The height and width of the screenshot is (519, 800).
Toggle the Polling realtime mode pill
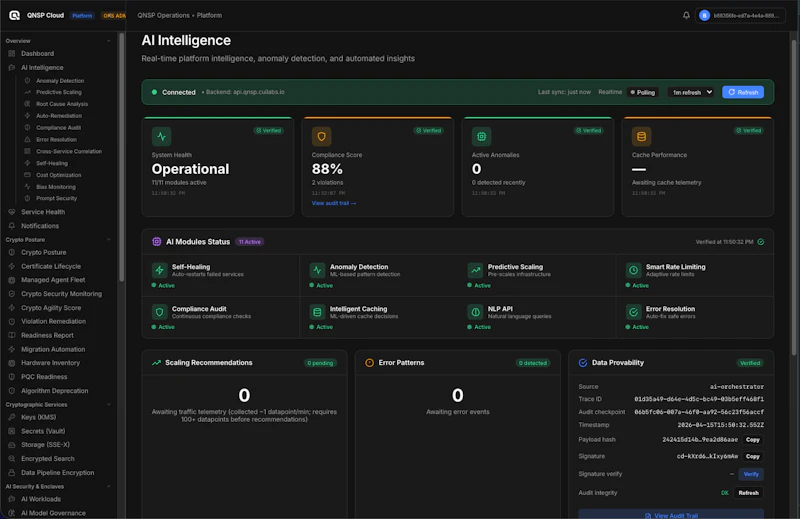tap(642, 92)
